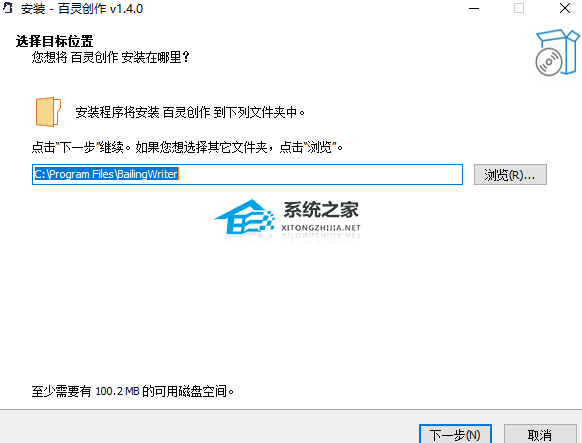Viewport: 582px width, 443px height.
Task: Click the 浏览(R)... browse button
Action: 510,174
